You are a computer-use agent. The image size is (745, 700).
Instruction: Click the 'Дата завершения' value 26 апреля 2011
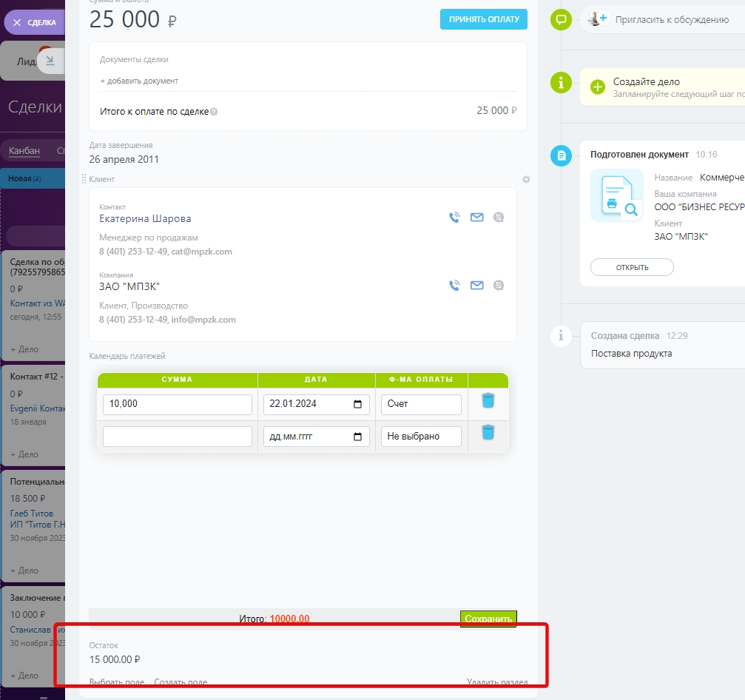tap(124, 159)
